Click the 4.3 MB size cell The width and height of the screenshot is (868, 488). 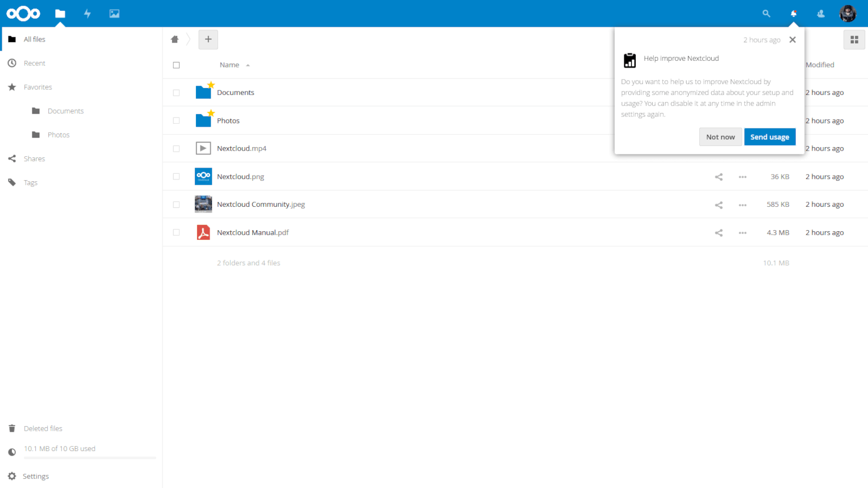(778, 232)
